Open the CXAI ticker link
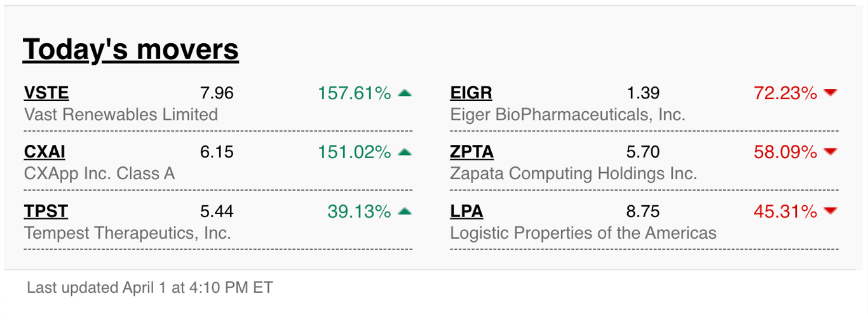 (x=44, y=152)
